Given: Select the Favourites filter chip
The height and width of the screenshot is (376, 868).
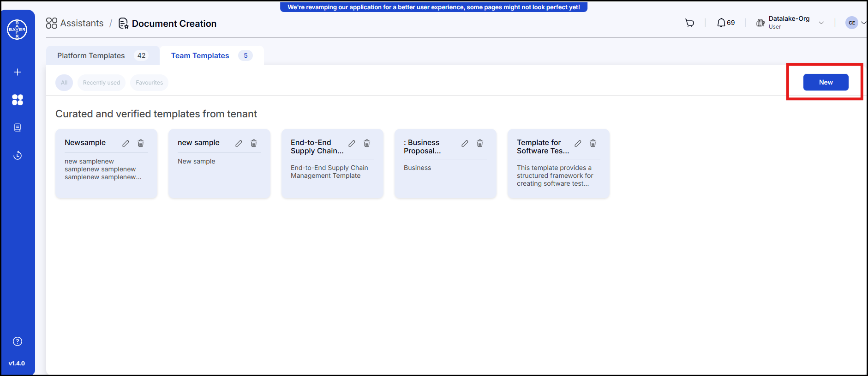Looking at the screenshot, I should click(150, 83).
